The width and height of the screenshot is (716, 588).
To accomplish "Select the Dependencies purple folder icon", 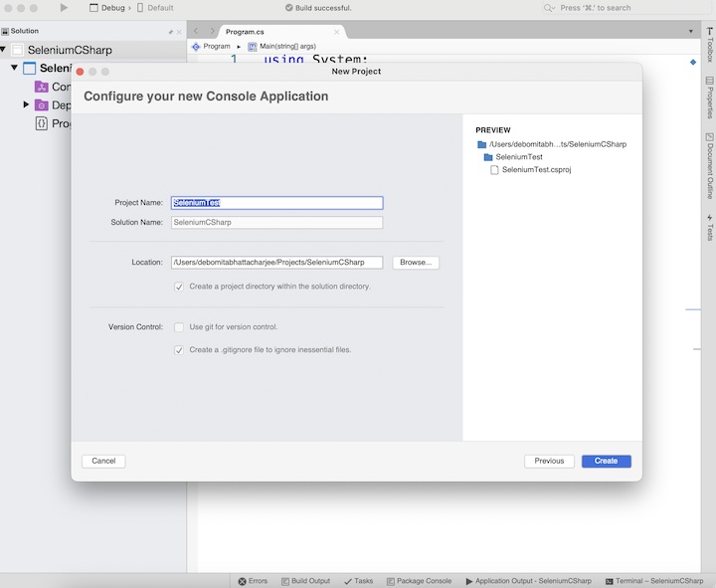I will click(42, 105).
